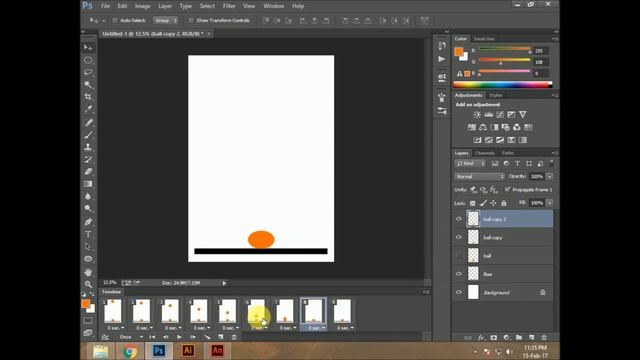This screenshot has width=640, height=360.
Task: Open the Layer menu
Action: tap(165, 6)
